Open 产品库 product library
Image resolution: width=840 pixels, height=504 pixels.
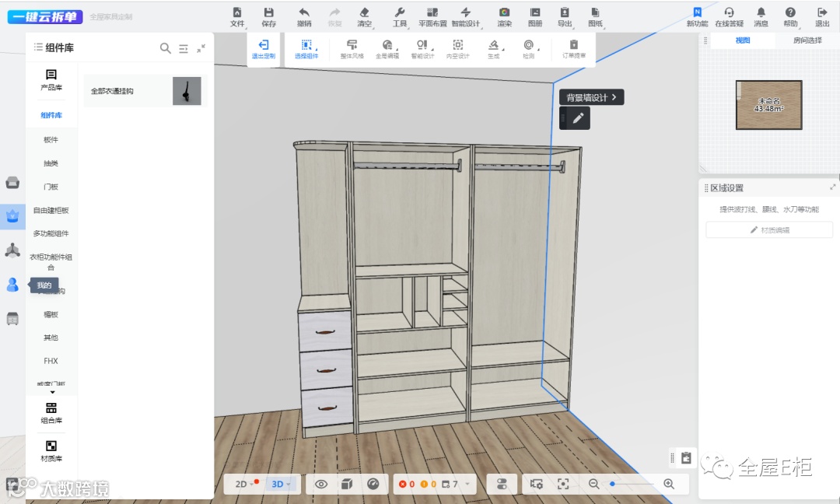51,80
